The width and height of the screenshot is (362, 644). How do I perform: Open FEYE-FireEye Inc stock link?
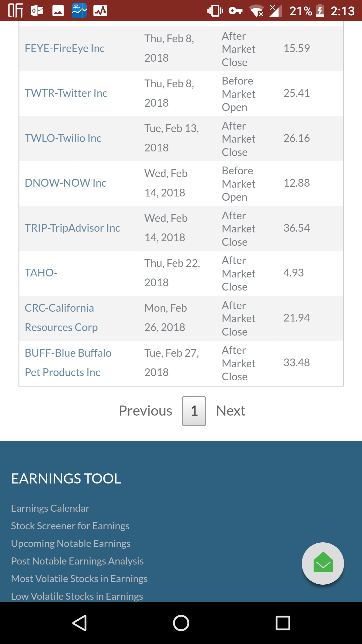tap(65, 48)
